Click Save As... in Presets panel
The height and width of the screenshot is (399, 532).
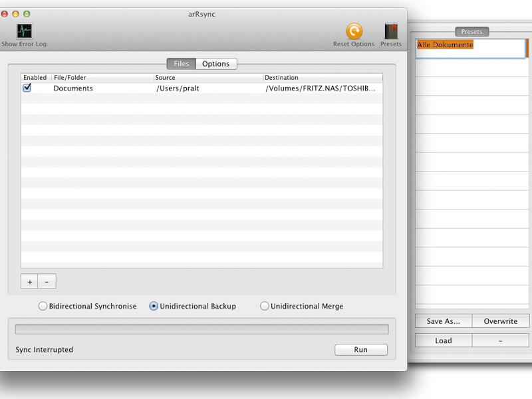(x=444, y=321)
